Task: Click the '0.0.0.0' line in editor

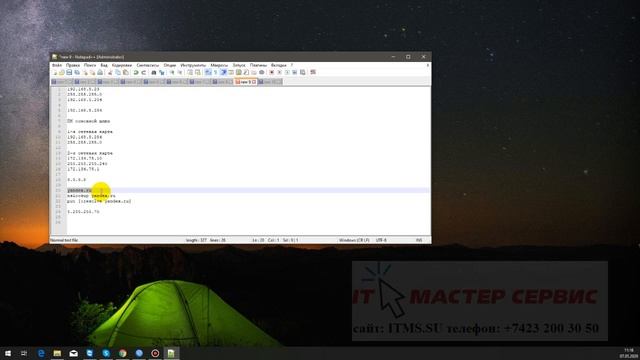Action: coord(77,180)
